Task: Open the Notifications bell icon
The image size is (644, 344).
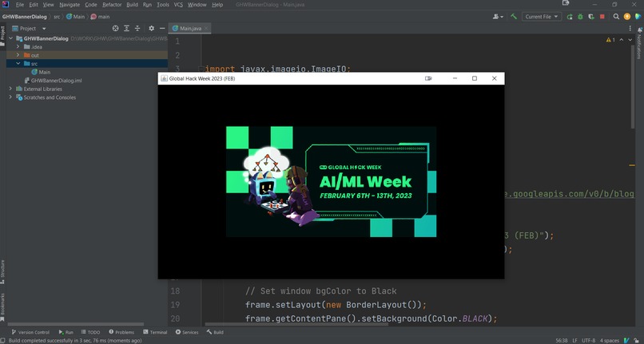Action: point(639,30)
